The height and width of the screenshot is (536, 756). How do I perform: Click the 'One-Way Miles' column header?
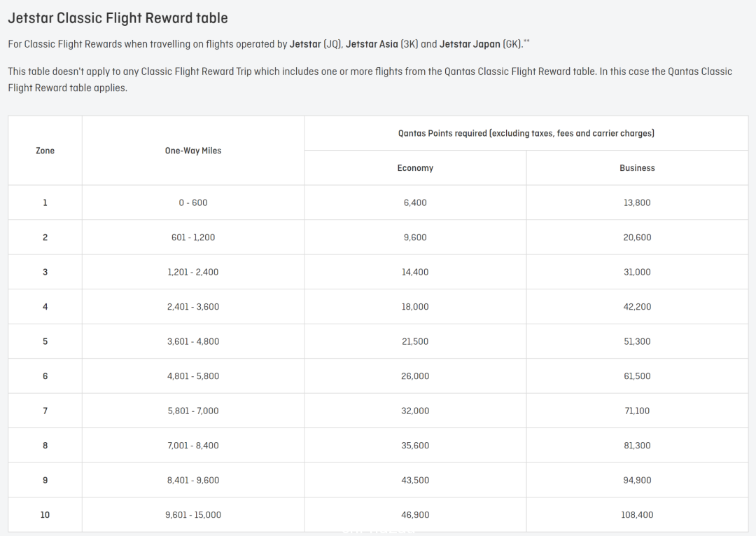coord(193,151)
